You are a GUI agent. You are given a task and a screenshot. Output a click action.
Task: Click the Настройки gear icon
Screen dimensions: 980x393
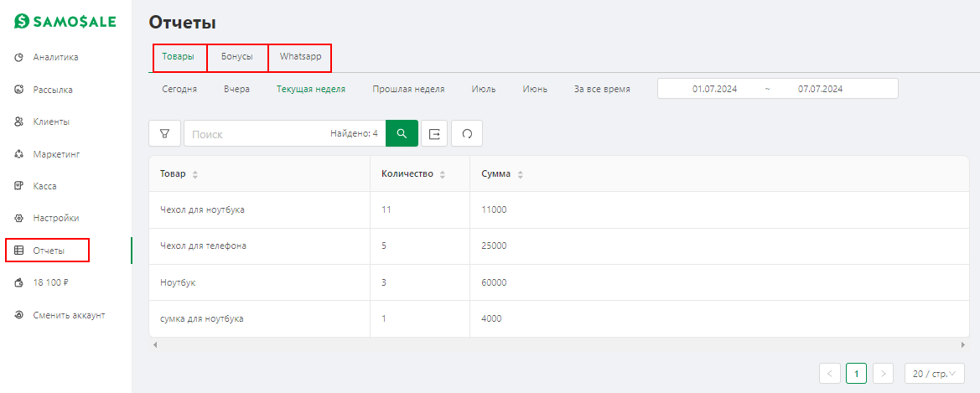click(18, 218)
